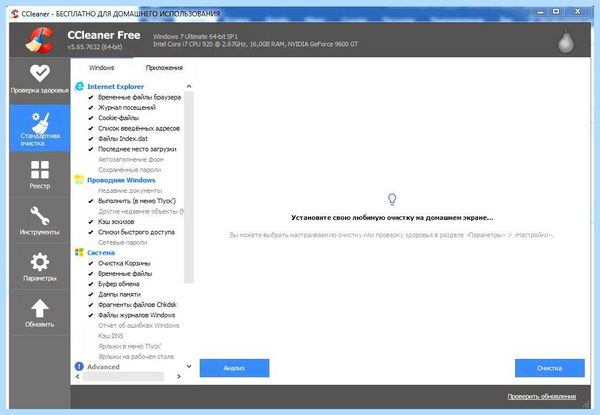Screen dimensions: 600x415
Task: Click the vertical list scrollbar thumb
Action: coord(189,187)
